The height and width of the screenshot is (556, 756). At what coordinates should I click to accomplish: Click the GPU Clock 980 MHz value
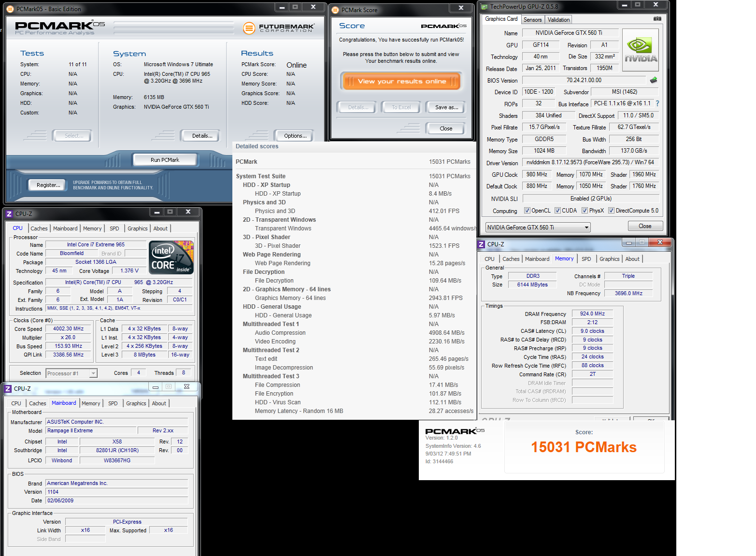pyautogui.click(x=537, y=174)
